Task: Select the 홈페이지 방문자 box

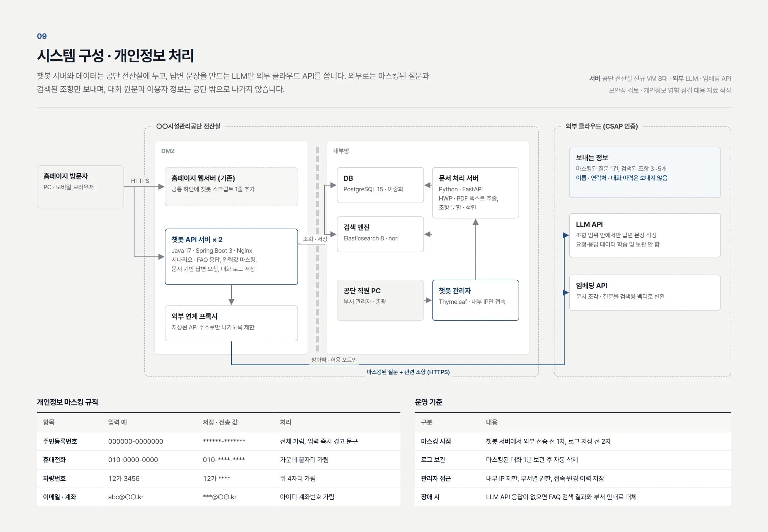Action: [80, 187]
